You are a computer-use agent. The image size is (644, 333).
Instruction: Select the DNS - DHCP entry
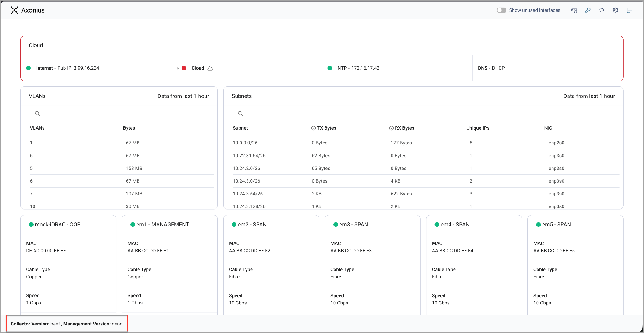491,68
